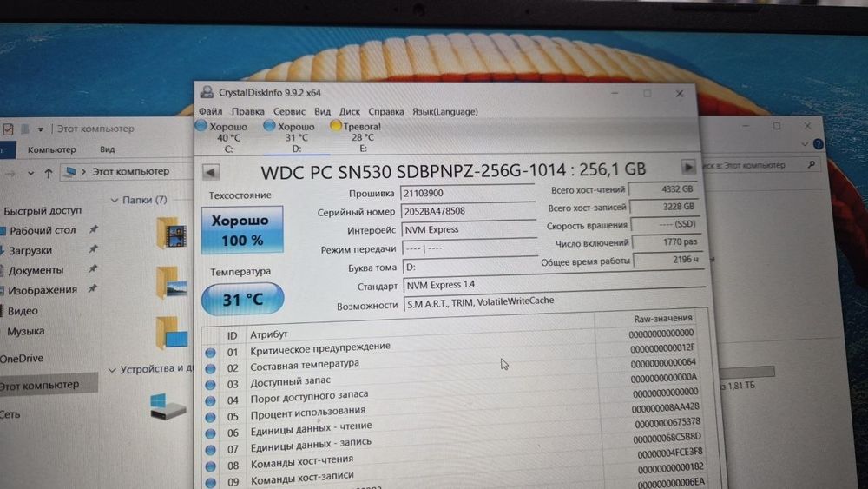Click the Атрибут column header
This screenshot has width=868, height=489.
269,334
